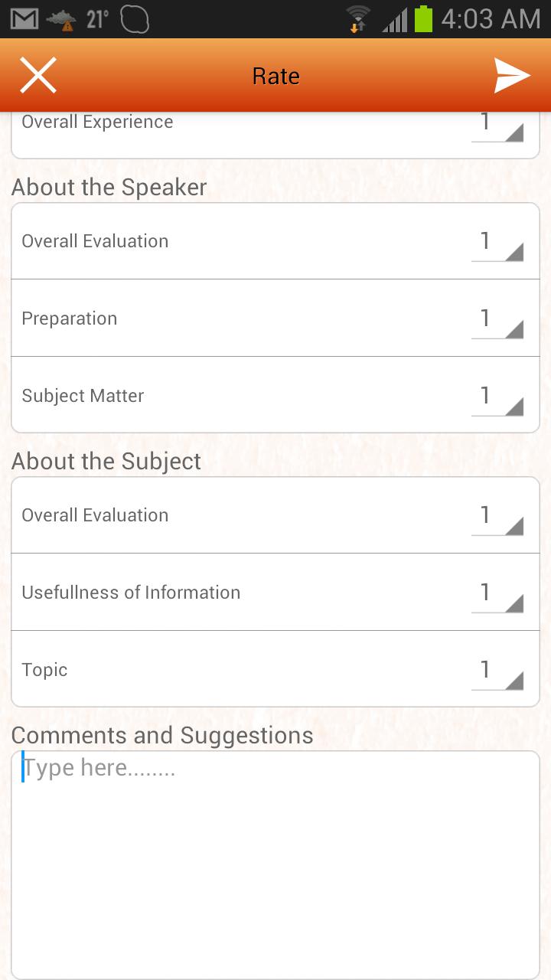Open the Gmail notification icon
This screenshot has height=980, width=551.
24,19
